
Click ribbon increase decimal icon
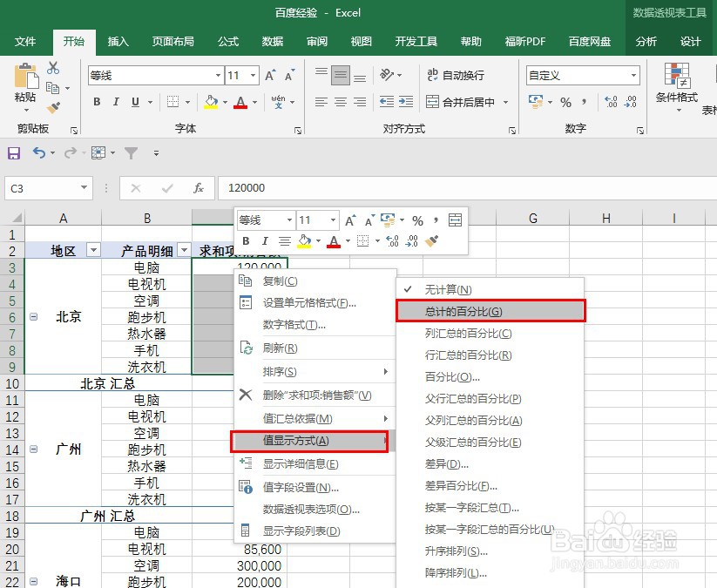click(x=611, y=102)
